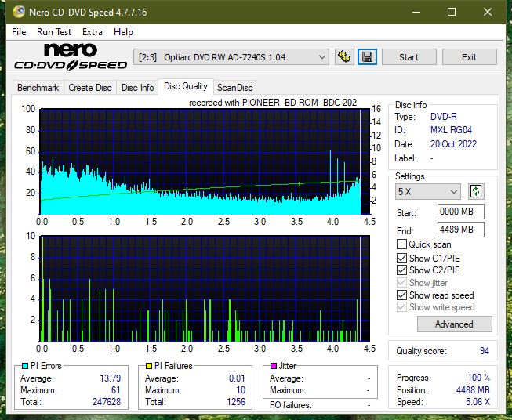Click the disc date 20 Oct 2022

pyautogui.click(x=453, y=144)
